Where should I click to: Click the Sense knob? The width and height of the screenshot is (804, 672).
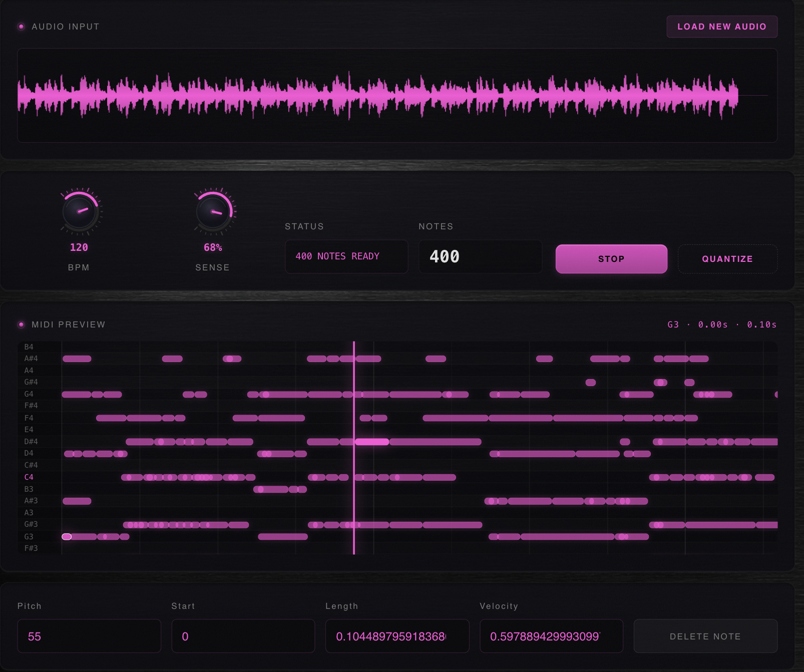pos(213,211)
